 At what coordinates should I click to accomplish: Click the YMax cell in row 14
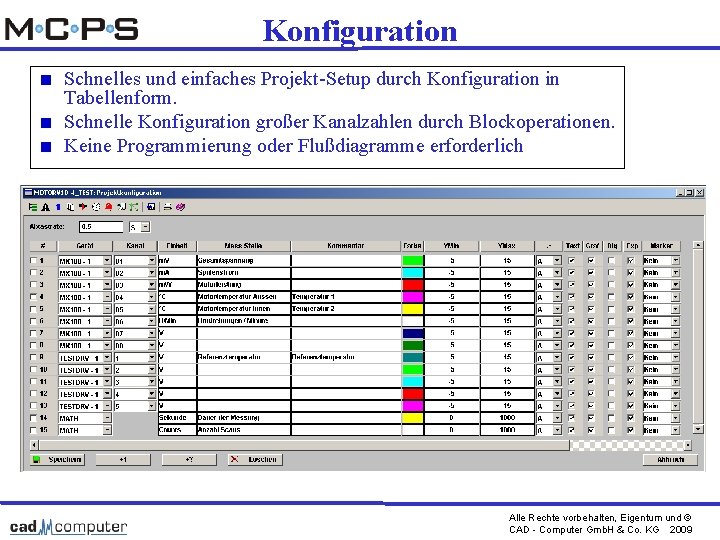507,418
